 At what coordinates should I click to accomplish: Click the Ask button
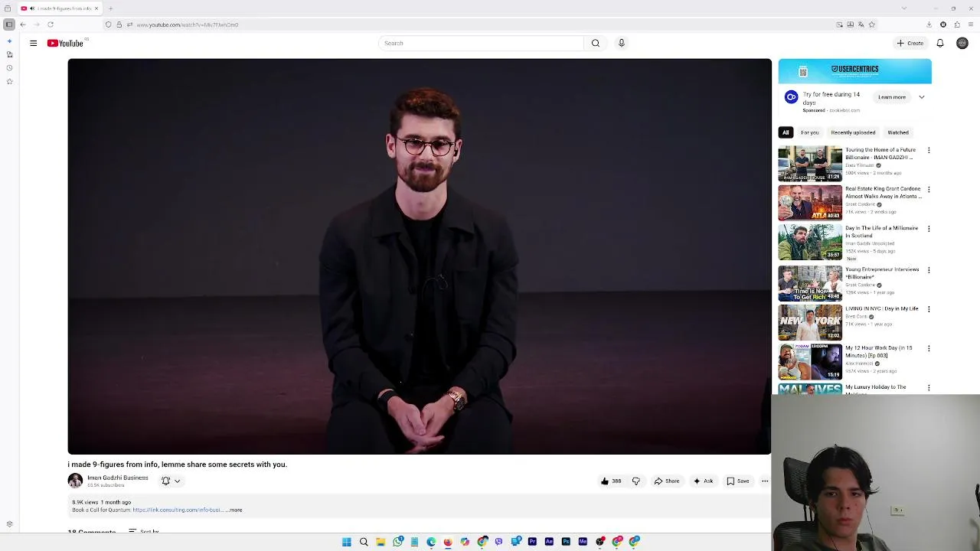coord(703,481)
